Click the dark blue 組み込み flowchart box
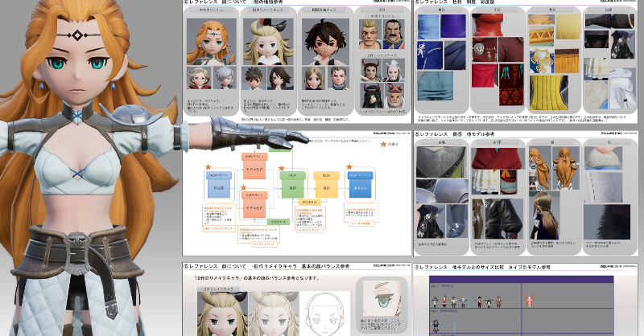 (x=361, y=185)
